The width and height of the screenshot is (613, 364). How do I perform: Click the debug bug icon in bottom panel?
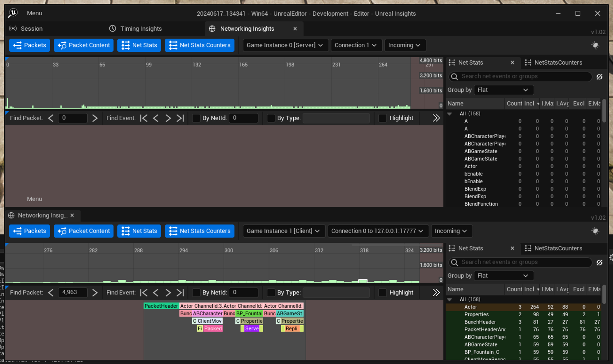tap(595, 231)
